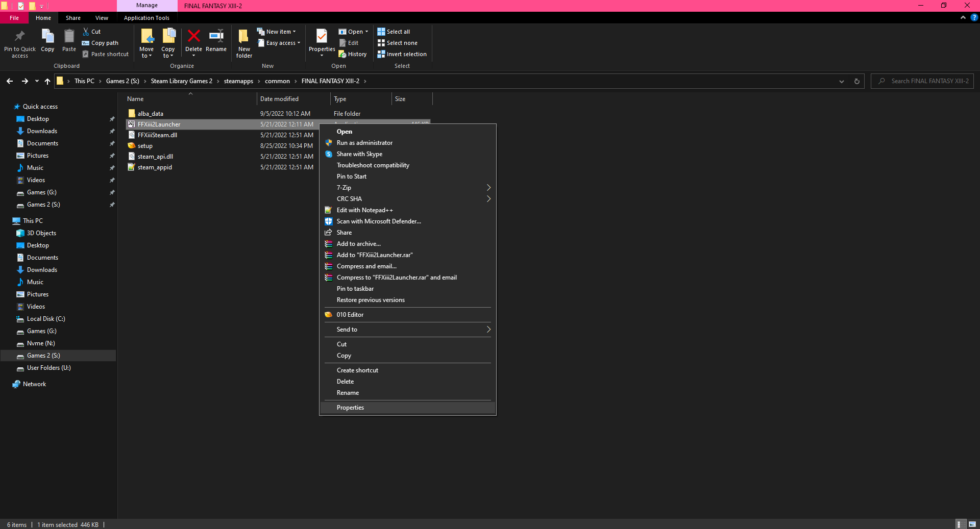The width and height of the screenshot is (980, 529).
Task: Open Nvme (N:) drive in sidebar
Action: point(41,343)
